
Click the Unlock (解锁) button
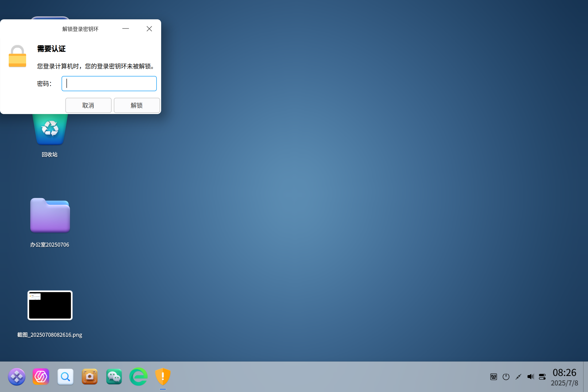(137, 105)
